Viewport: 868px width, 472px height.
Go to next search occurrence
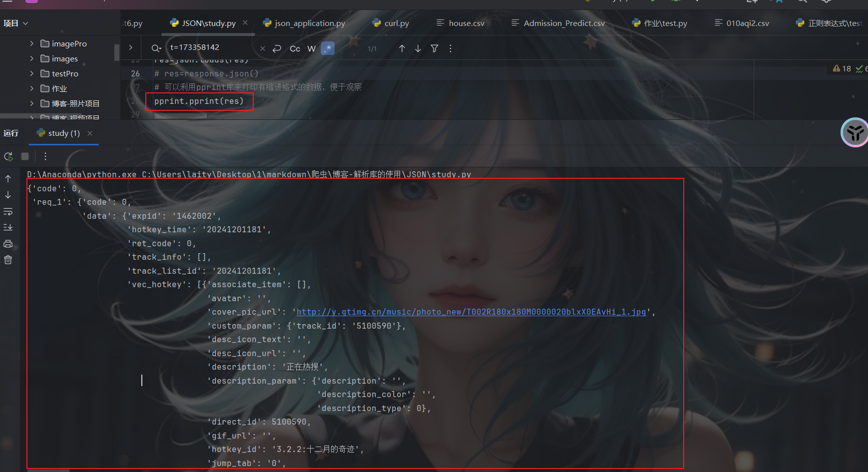pyautogui.click(x=418, y=48)
